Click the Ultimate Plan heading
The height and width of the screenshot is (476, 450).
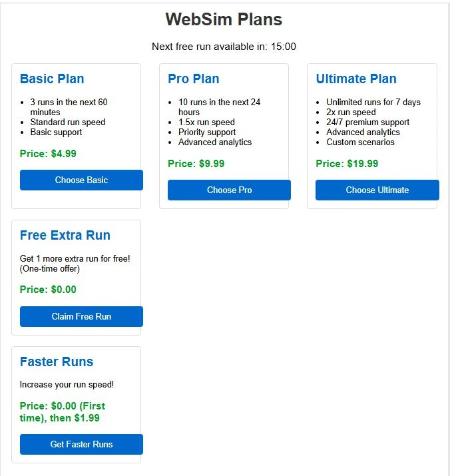point(356,79)
